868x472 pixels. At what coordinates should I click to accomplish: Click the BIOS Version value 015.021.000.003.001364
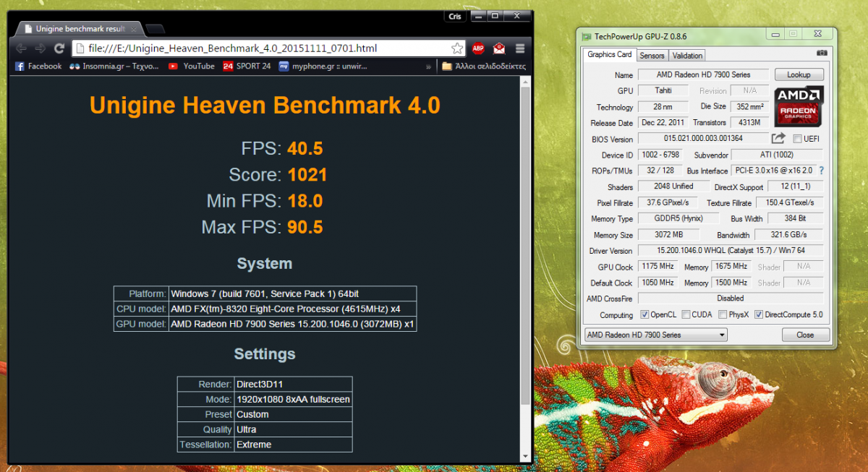point(703,139)
